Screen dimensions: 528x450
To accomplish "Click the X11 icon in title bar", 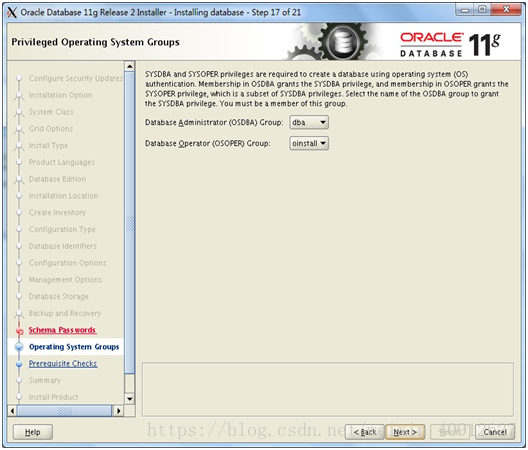I will click(12, 13).
